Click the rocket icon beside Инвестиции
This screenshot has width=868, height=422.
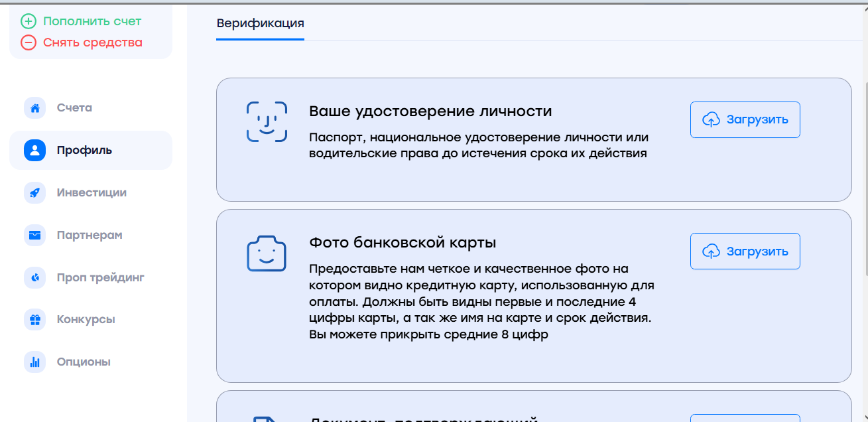coord(34,193)
